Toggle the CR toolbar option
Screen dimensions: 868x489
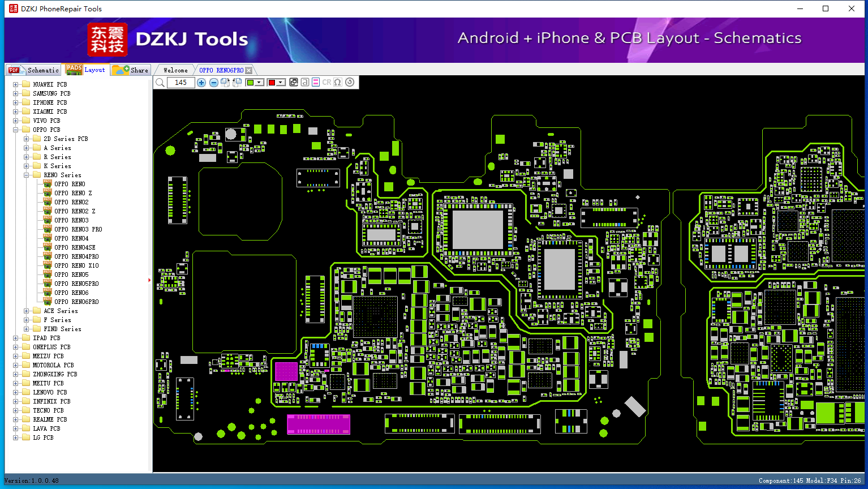[326, 83]
